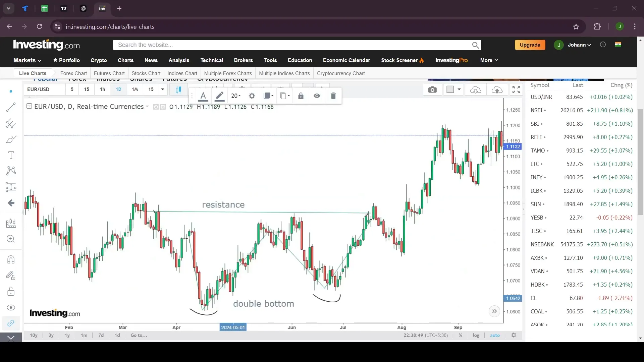Select the pitchfork tool in left toolbar
644x362 pixels.
(x=11, y=123)
